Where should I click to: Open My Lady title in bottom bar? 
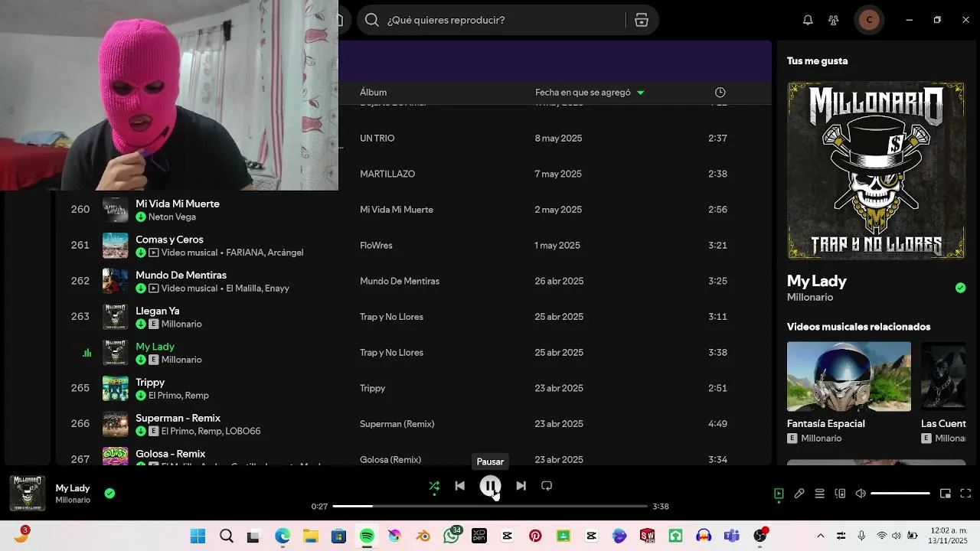pyautogui.click(x=73, y=488)
